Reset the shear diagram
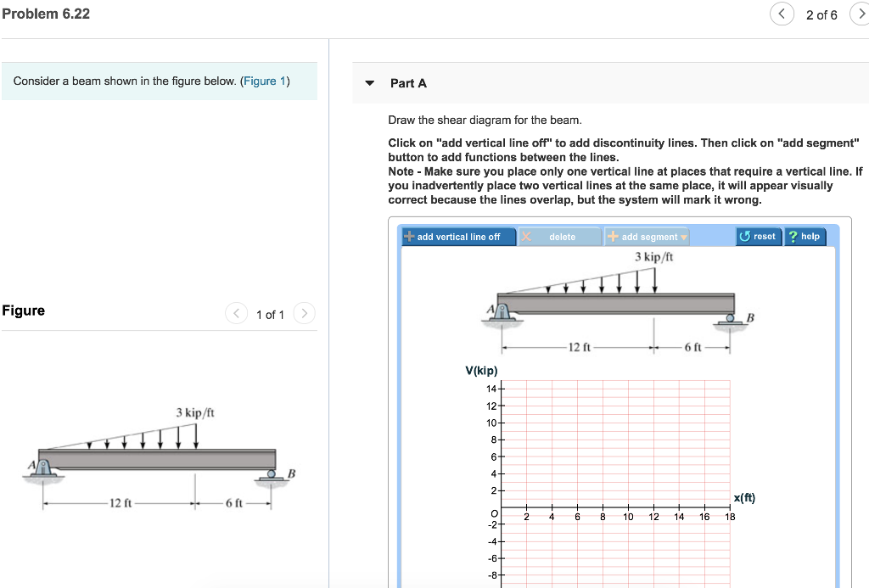 [759, 237]
